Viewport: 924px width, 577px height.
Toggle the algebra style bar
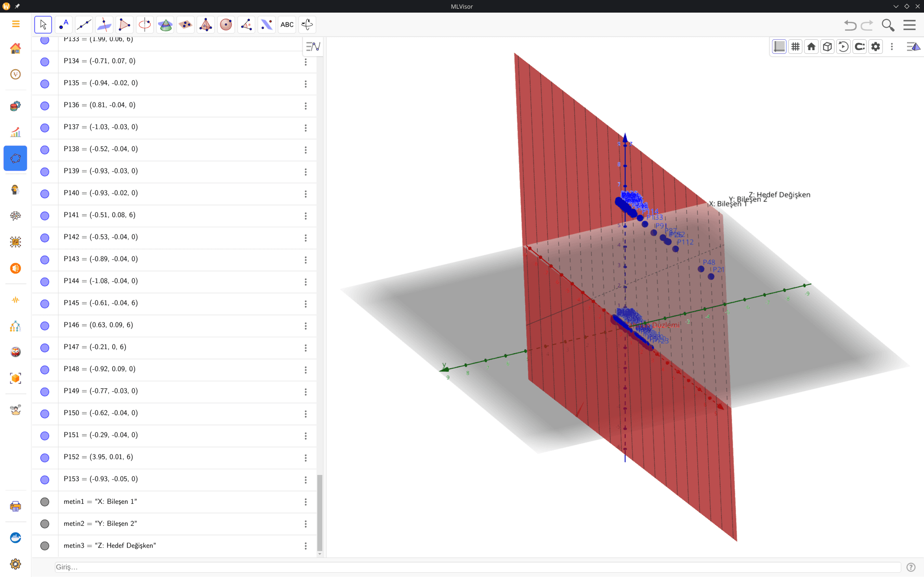click(313, 46)
